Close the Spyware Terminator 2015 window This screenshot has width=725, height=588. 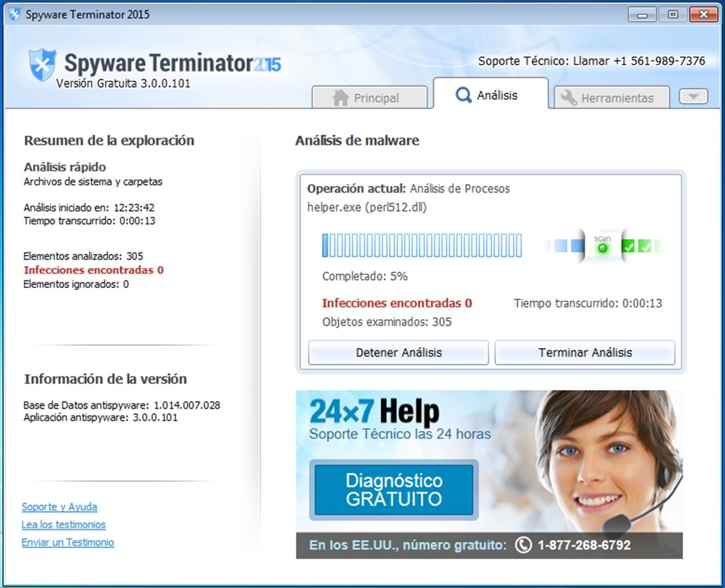pyautogui.click(x=704, y=15)
